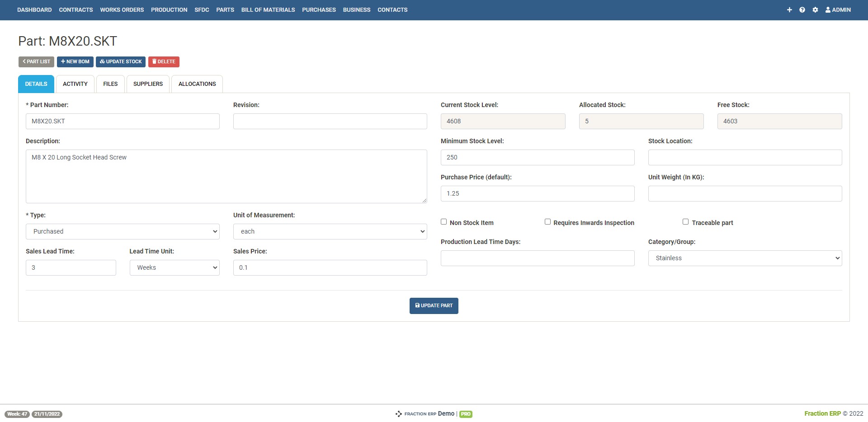868x422 pixels.
Task: Return to Part List
Action: tap(36, 61)
